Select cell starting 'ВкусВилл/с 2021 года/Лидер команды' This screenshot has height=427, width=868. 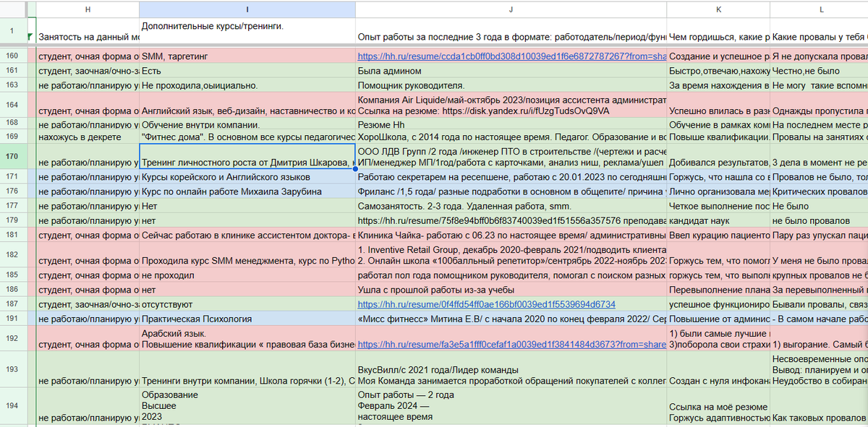(x=511, y=370)
